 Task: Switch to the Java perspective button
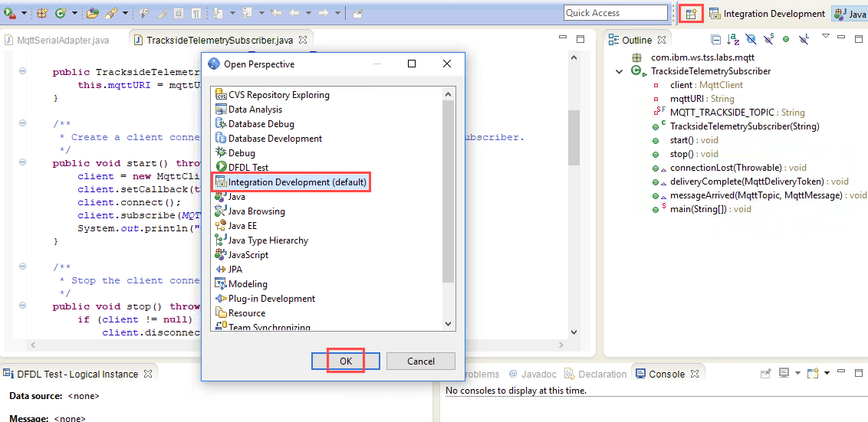point(850,13)
